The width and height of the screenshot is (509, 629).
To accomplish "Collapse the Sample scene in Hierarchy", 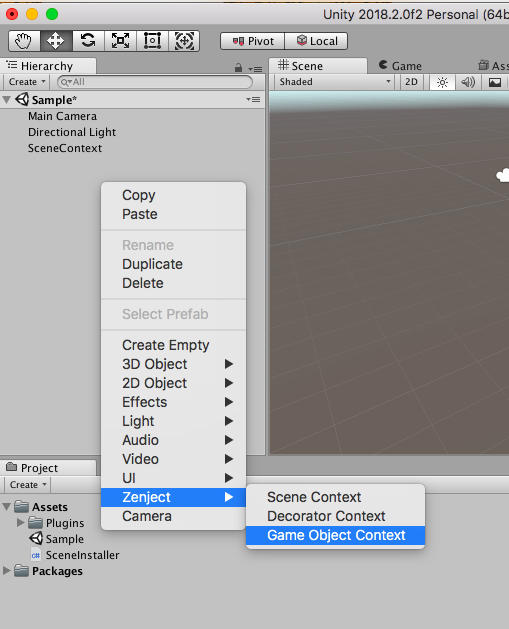I will click(x=6, y=99).
